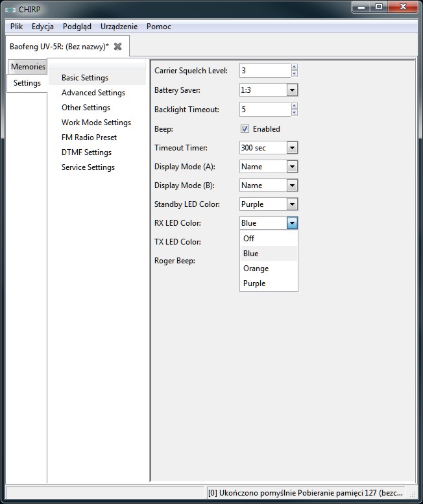Collapse the RX LED Color dropdown arrow
This screenshot has height=504, width=423.
pos(292,223)
